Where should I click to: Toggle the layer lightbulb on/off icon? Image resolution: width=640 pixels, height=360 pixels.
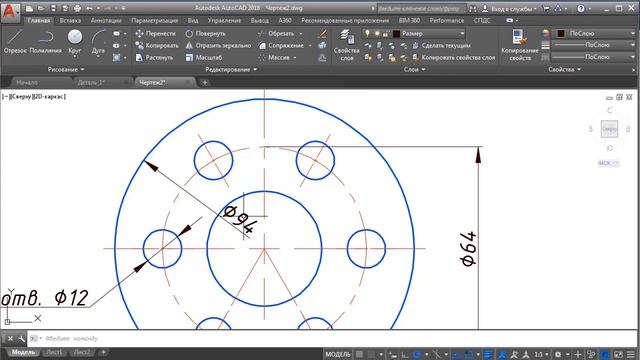(367, 33)
